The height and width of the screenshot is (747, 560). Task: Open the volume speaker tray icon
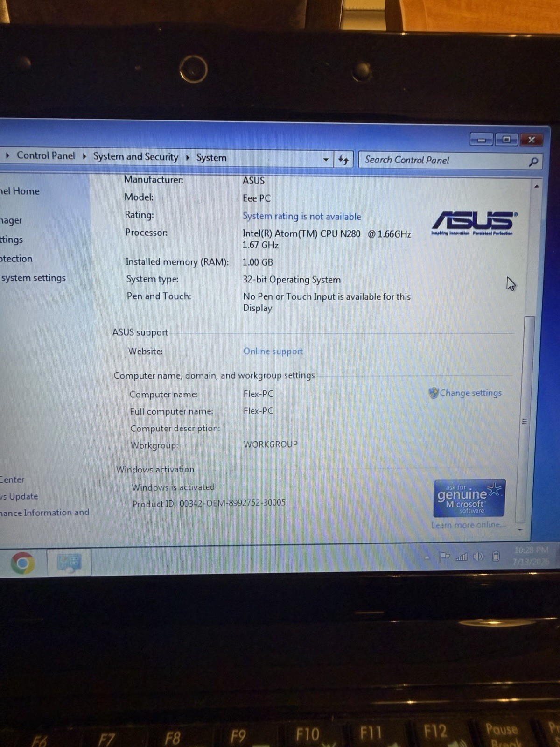(x=478, y=556)
